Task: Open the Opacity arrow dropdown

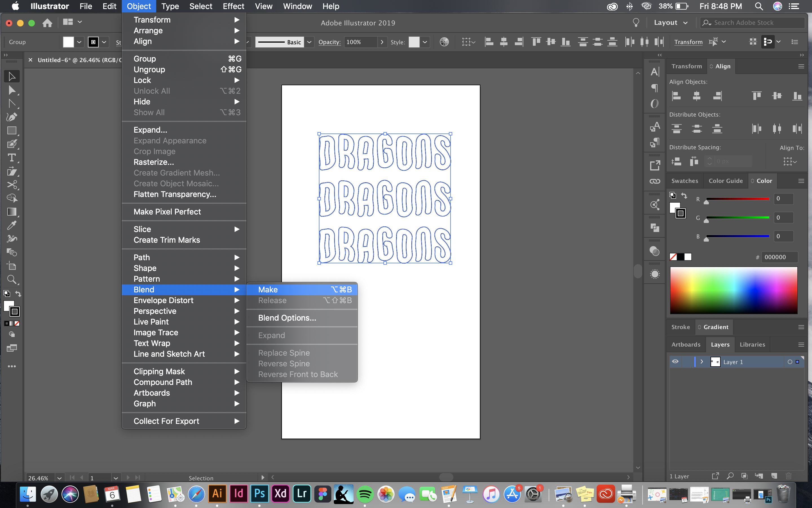Action: pyautogui.click(x=382, y=42)
